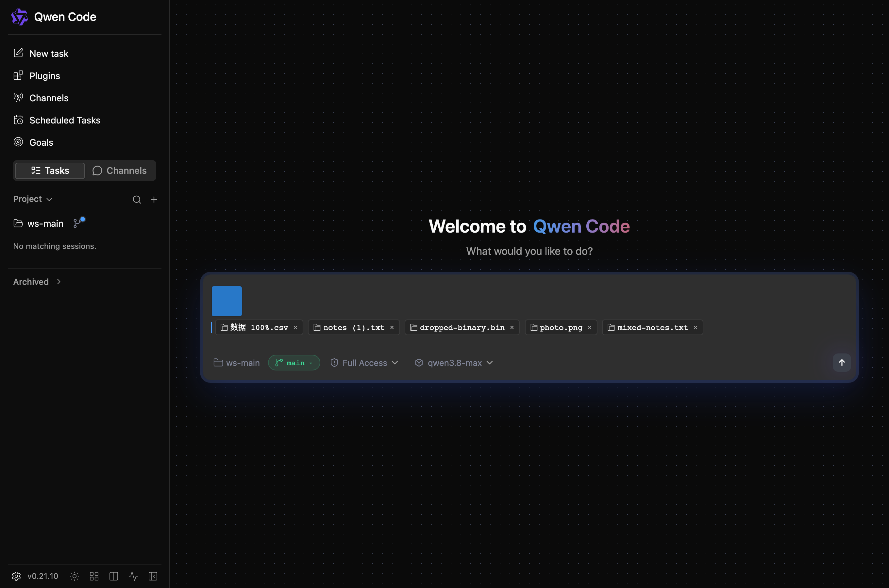
Task: Click the 'What would you like to do?' text
Action: coord(529,251)
